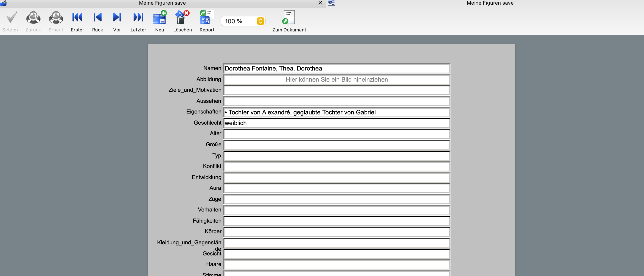
Task: Click into the Namen field
Action: [x=337, y=69]
